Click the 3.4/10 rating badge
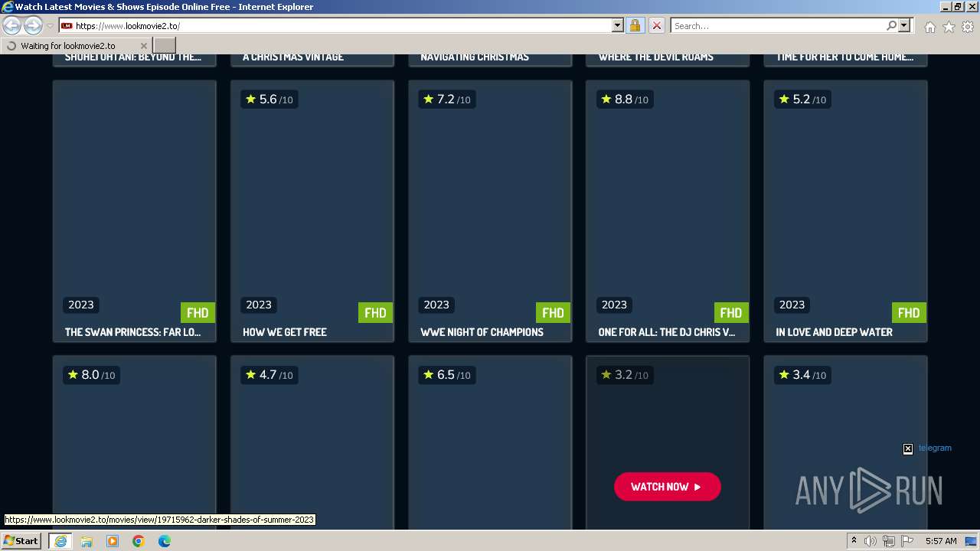Viewport: 980px width, 551px height. tap(802, 375)
